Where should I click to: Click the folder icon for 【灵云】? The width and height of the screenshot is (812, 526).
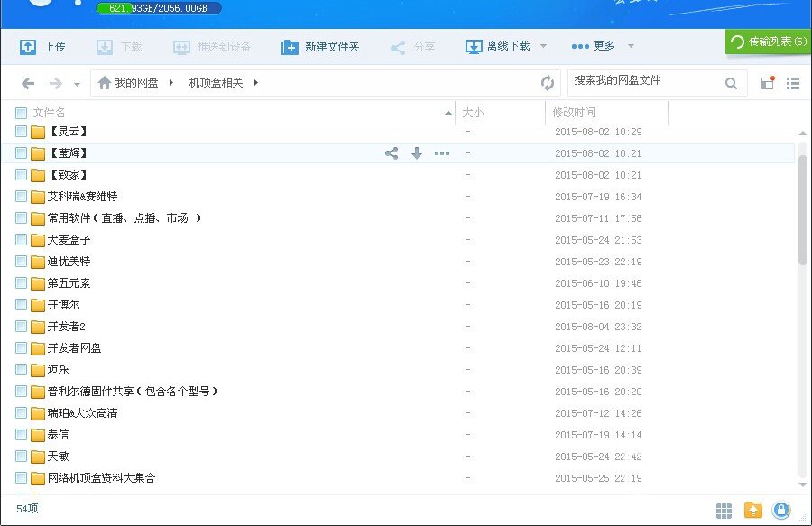click(37, 132)
